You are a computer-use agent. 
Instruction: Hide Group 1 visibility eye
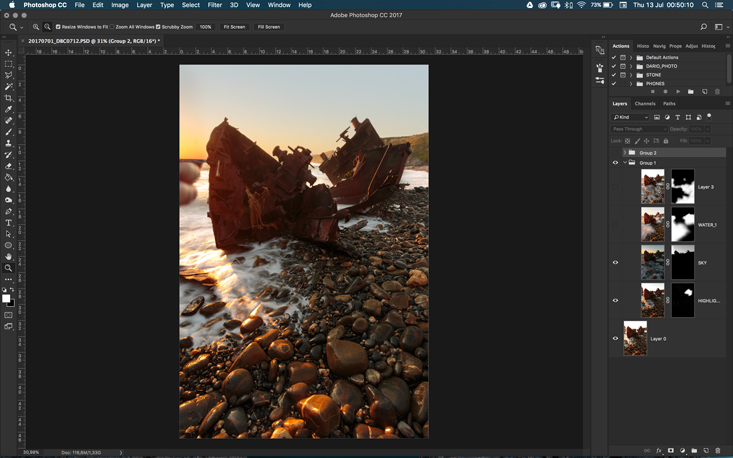[615, 163]
